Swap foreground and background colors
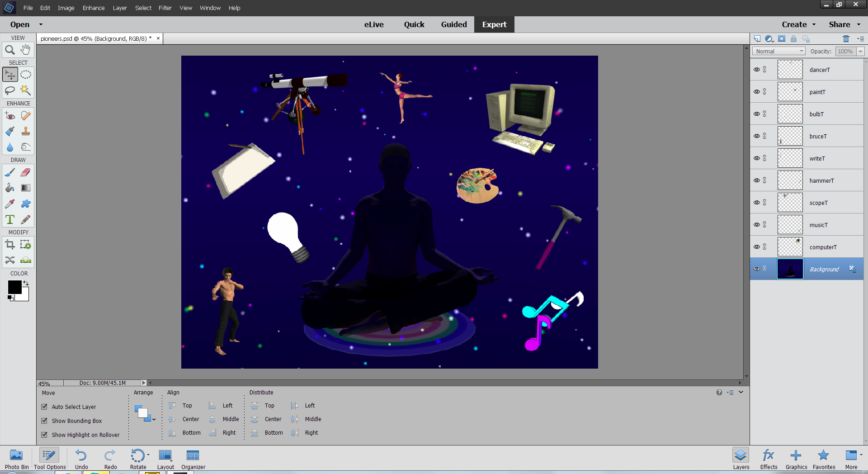This screenshot has height=474, width=868. pos(26,283)
